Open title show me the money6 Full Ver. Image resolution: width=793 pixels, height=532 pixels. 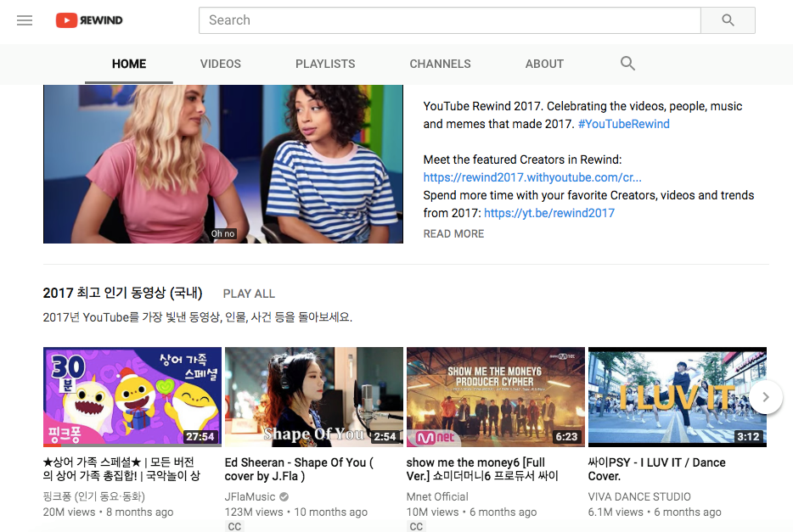pos(482,469)
